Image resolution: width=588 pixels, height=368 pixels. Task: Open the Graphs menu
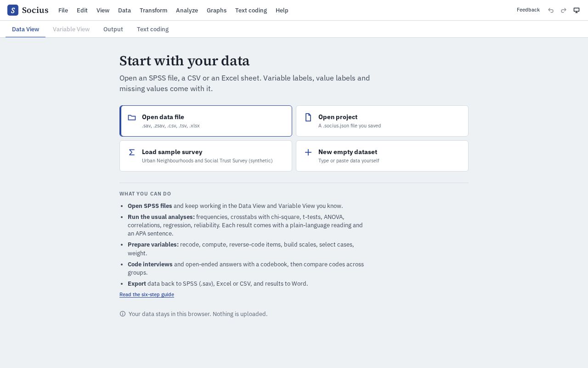(216, 10)
